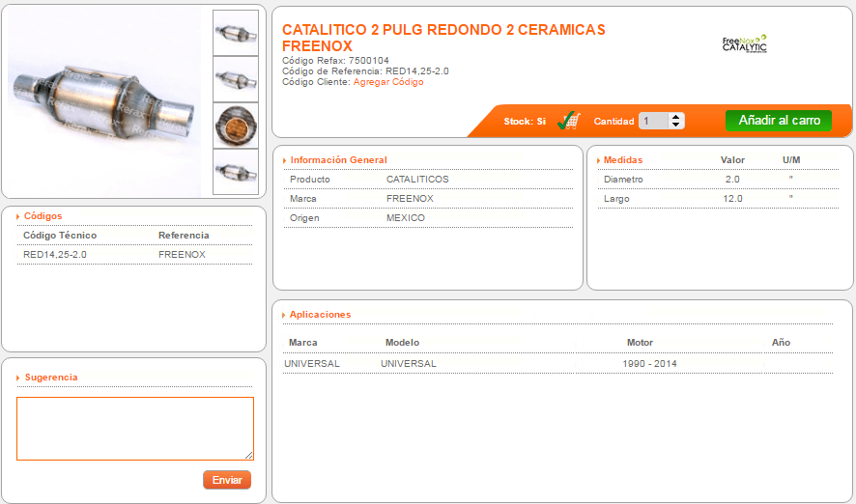Click the Código Técnico column header
Screen dimensions: 856x504
[60, 235]
